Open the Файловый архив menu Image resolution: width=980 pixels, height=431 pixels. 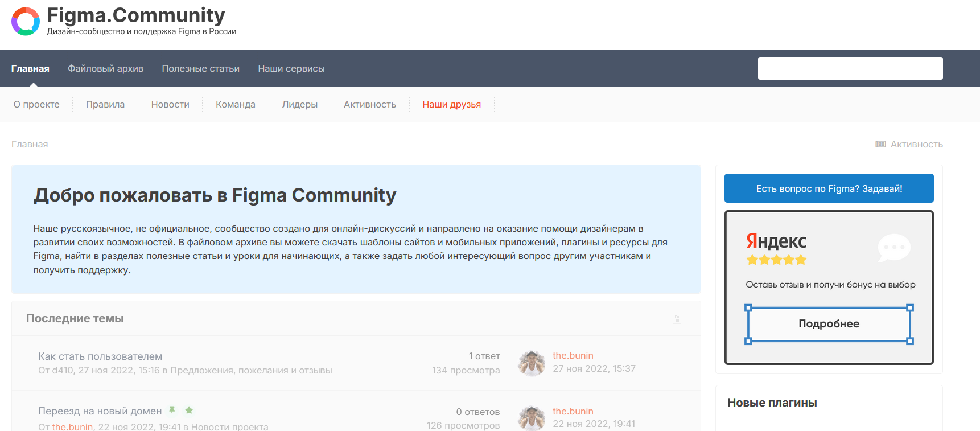pyautogui.click(x=105, y=68)
